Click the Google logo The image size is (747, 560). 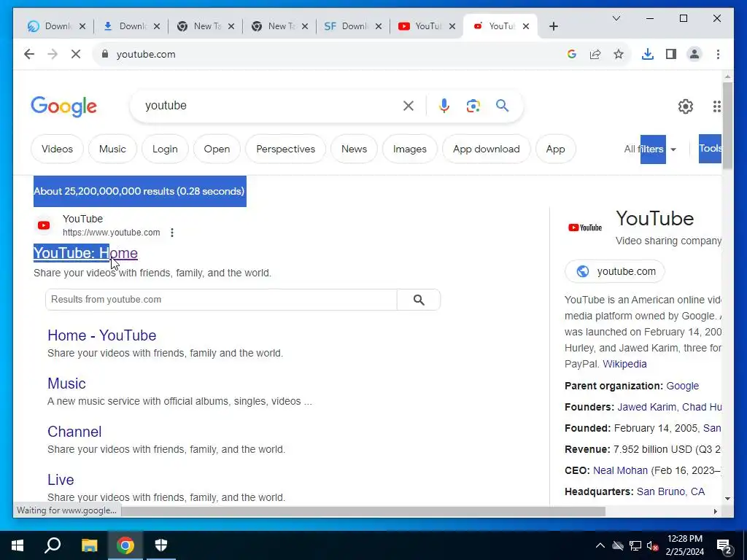point(64,106)
